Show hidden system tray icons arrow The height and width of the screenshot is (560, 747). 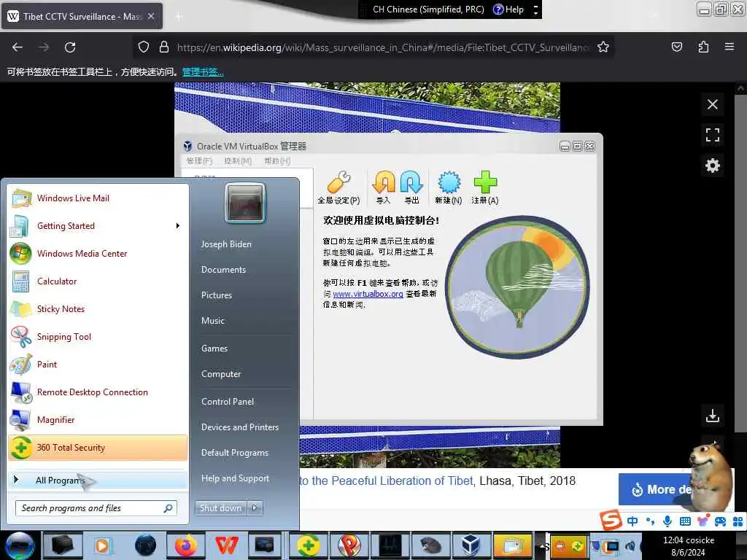543,545
